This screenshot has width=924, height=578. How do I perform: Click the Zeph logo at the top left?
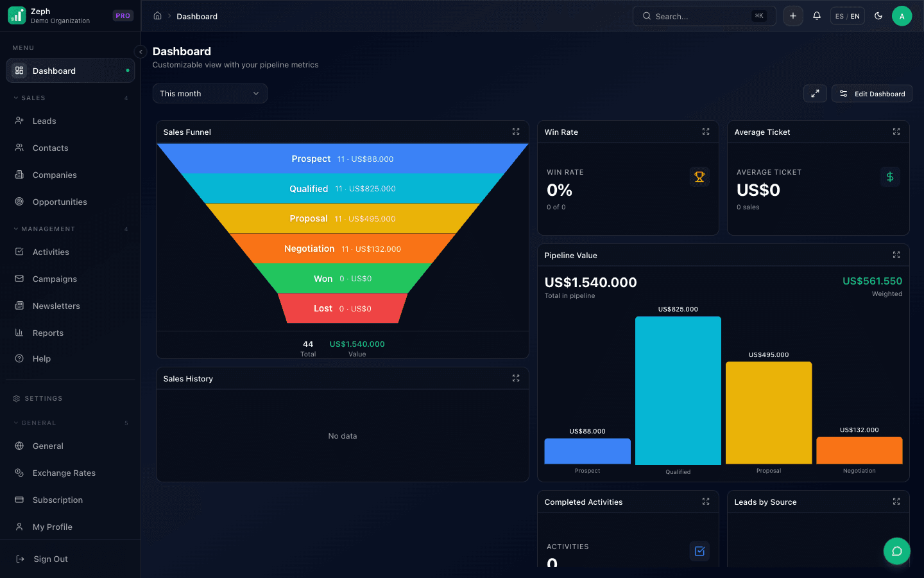[x=16, y=15]
